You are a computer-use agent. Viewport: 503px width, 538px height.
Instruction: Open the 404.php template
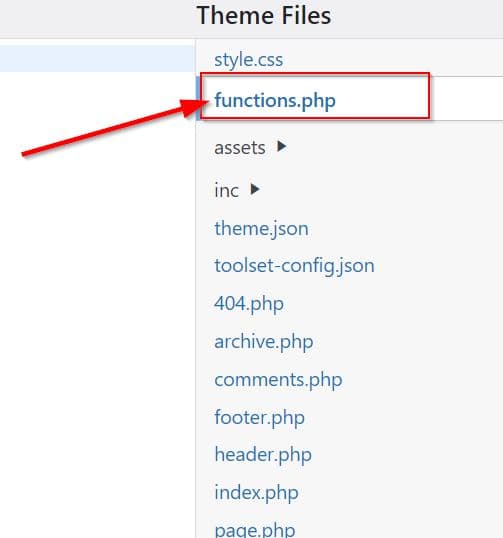249,304
